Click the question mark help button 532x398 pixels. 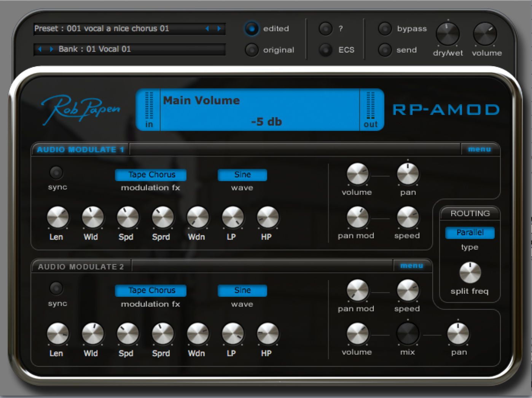pos(325,29)
